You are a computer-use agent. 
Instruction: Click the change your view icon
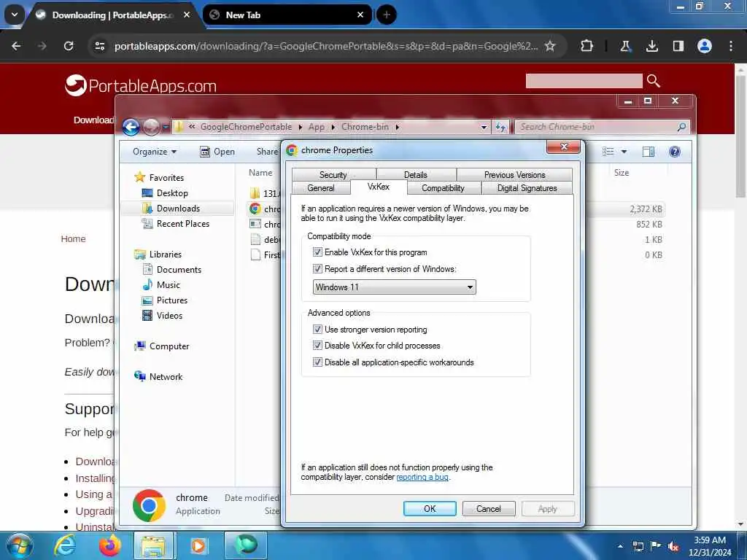click(608, 152)
